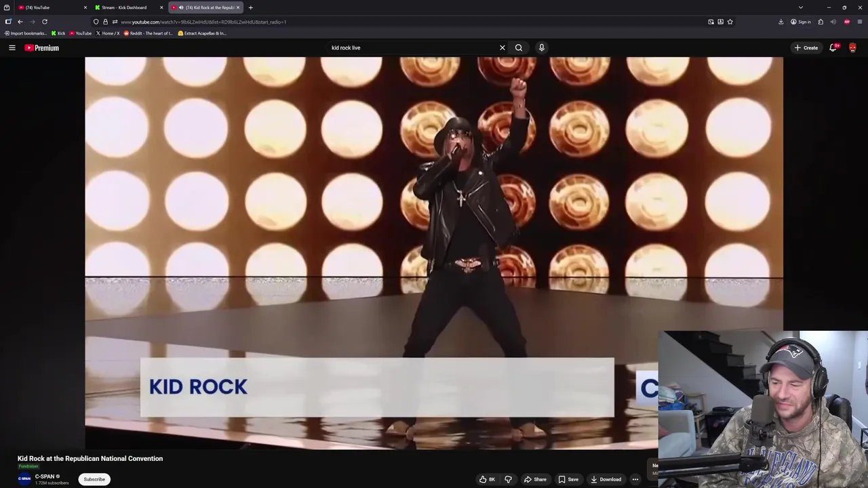Subscribe to the C-SPAN channel

(94, 479)
